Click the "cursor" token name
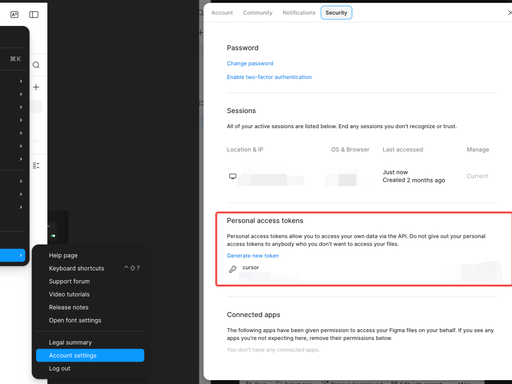This screenshot has height=384, width=512. coord(251,267)
